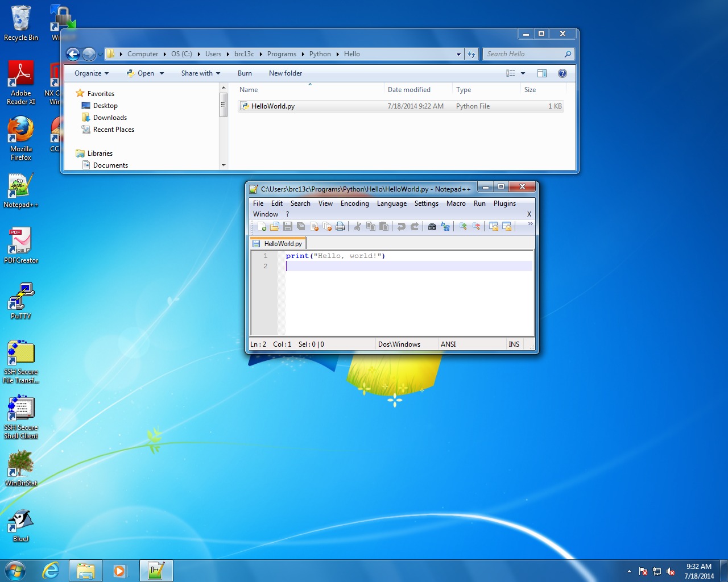Open the Edit menu in Notepad++

(277, 203)
